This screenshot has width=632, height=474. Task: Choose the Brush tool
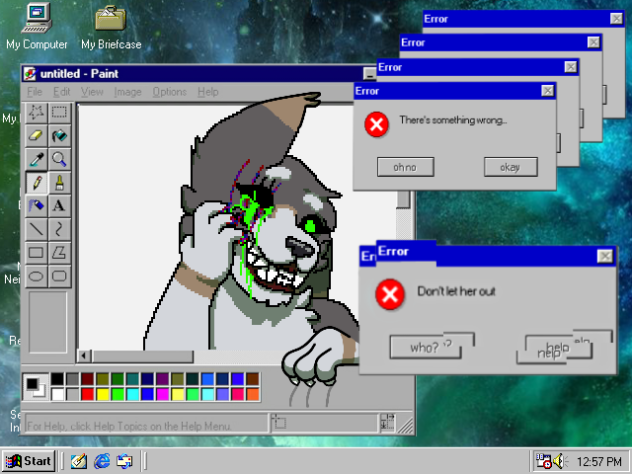point(59,183)
